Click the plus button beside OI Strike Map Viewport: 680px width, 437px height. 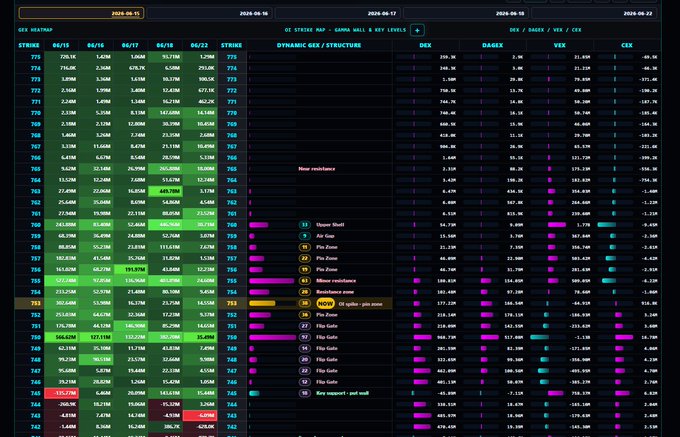(x=417, y=30)
